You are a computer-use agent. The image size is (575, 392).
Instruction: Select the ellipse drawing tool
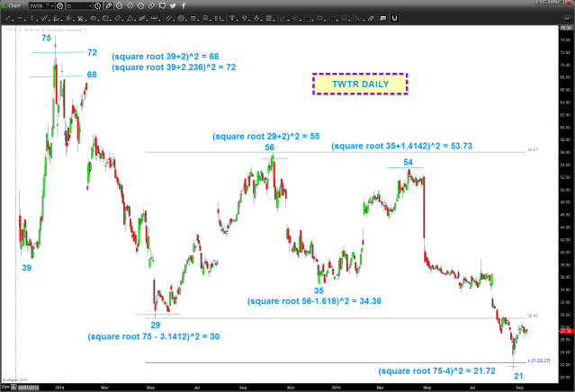click(x=94, y=18)
